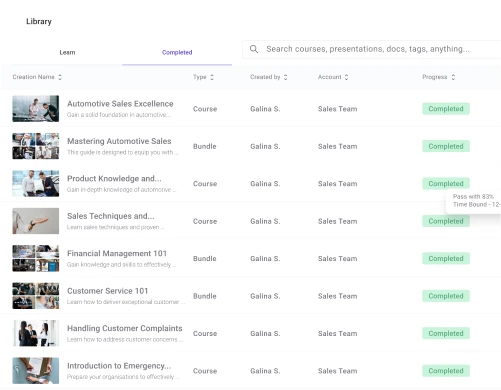Click Sales Team in Automotive Sales Excellence row
The width and height of the screenshot is (501, 390).
tap(337, 109)
